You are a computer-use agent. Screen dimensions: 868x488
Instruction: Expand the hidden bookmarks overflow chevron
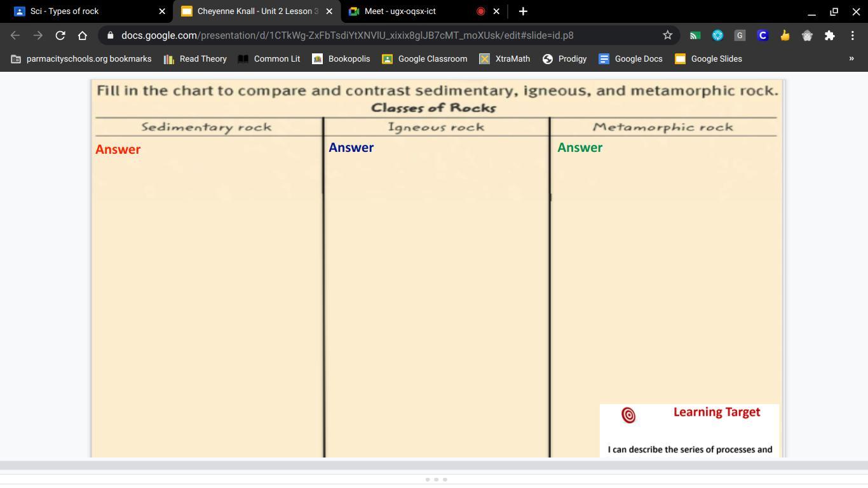click(x=851, y=58)
